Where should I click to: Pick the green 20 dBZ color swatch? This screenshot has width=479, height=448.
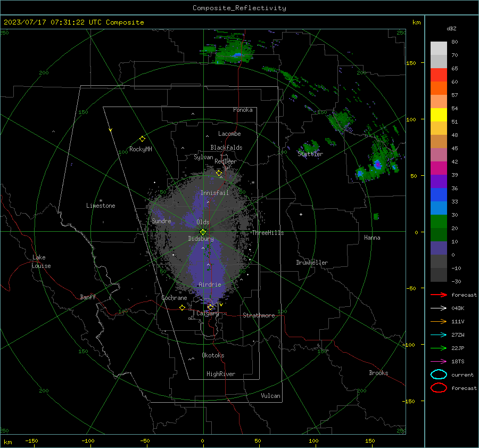[x=439, y=222]
